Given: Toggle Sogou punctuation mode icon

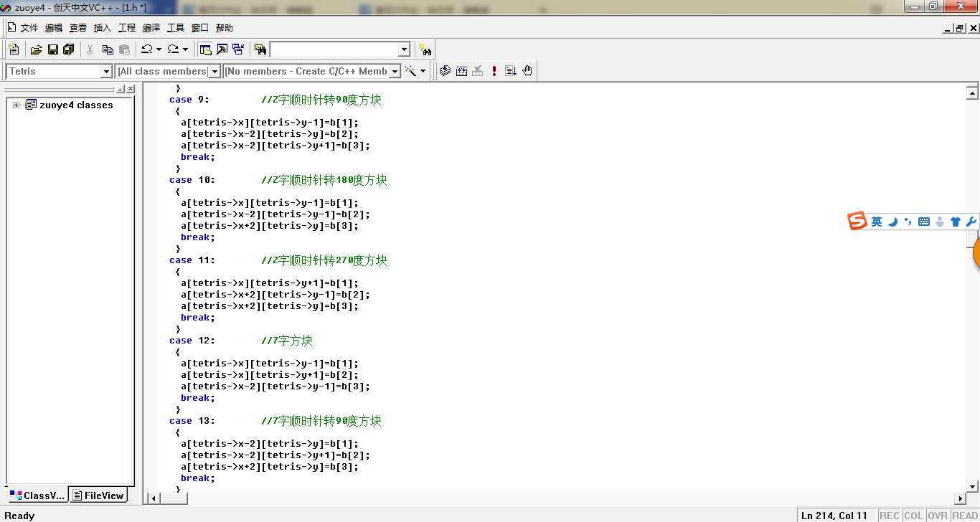Looking at the screenshot, I should click(908, 222).
